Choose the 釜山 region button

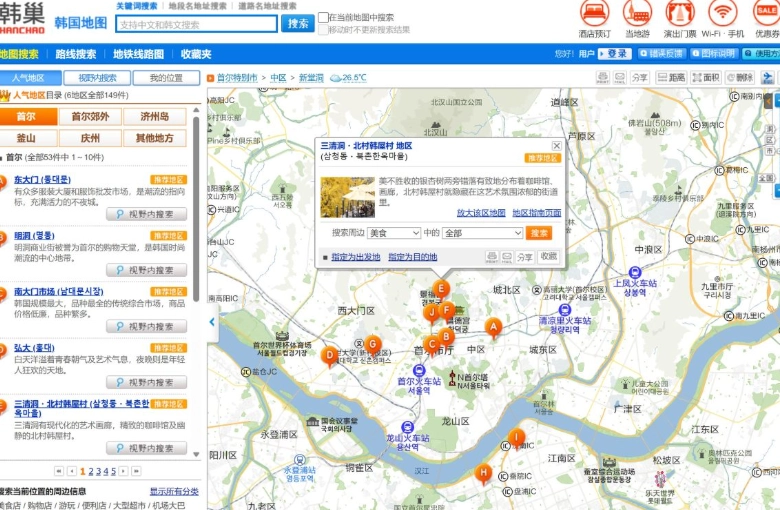click(x=26, y=138)
